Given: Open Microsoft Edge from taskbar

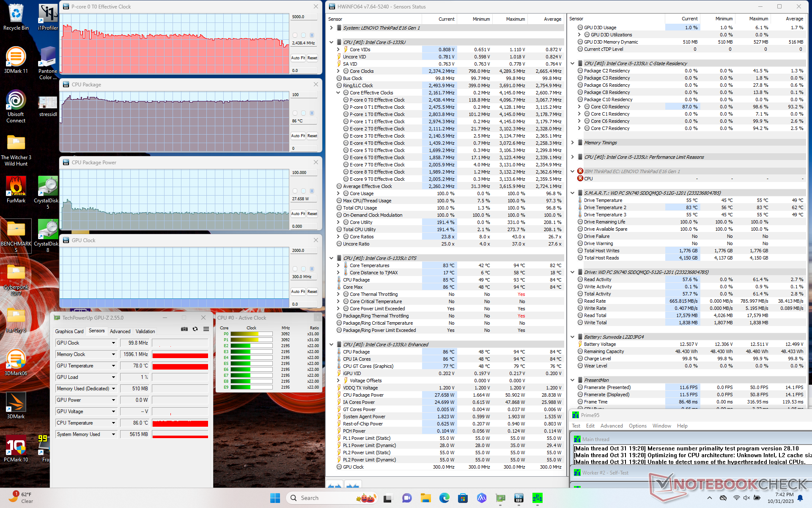Looking at the screenshot, I should coord(444,498).
